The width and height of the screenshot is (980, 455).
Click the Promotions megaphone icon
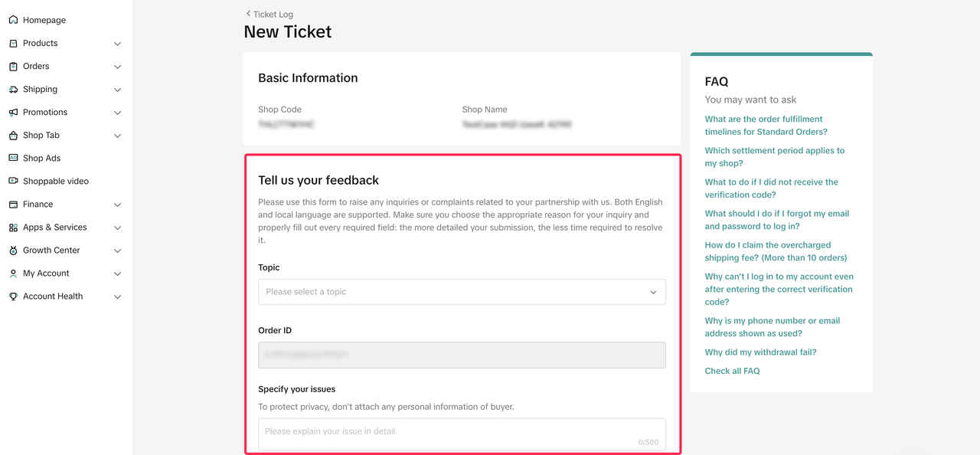13,113
